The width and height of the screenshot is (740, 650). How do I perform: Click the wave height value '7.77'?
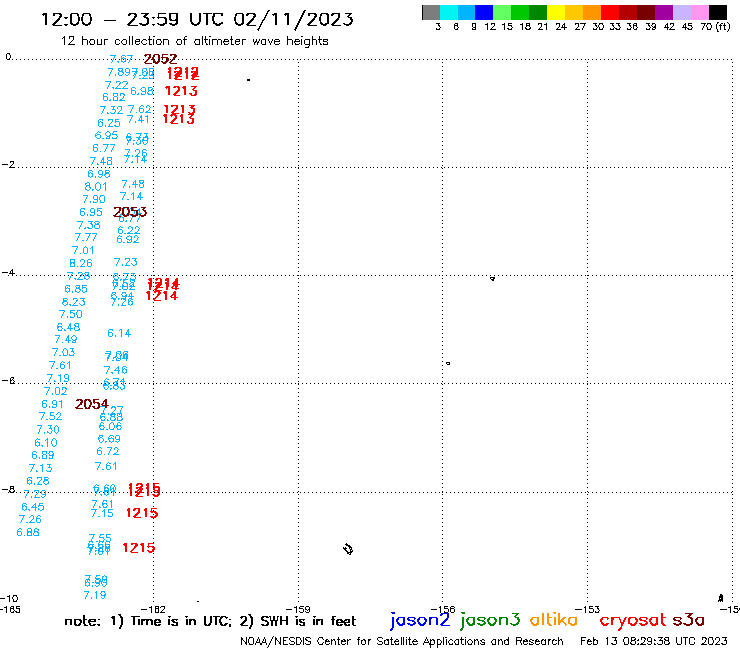coord(86,237)
